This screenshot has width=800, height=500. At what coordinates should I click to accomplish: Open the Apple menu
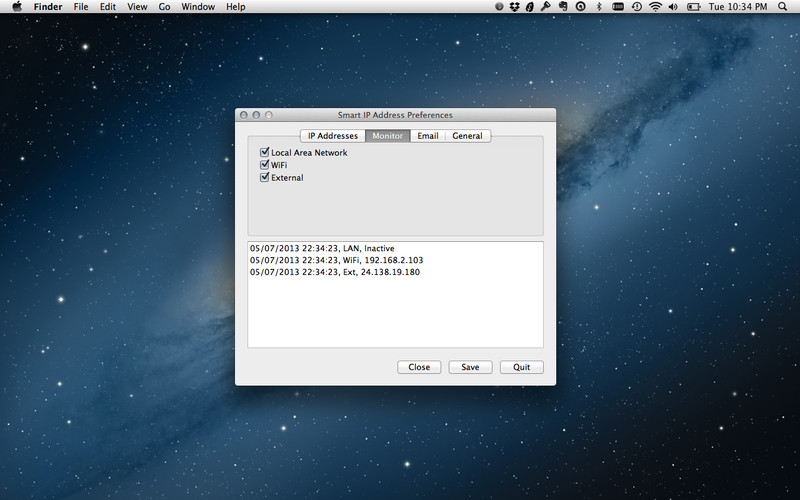[x=17, y=6]
